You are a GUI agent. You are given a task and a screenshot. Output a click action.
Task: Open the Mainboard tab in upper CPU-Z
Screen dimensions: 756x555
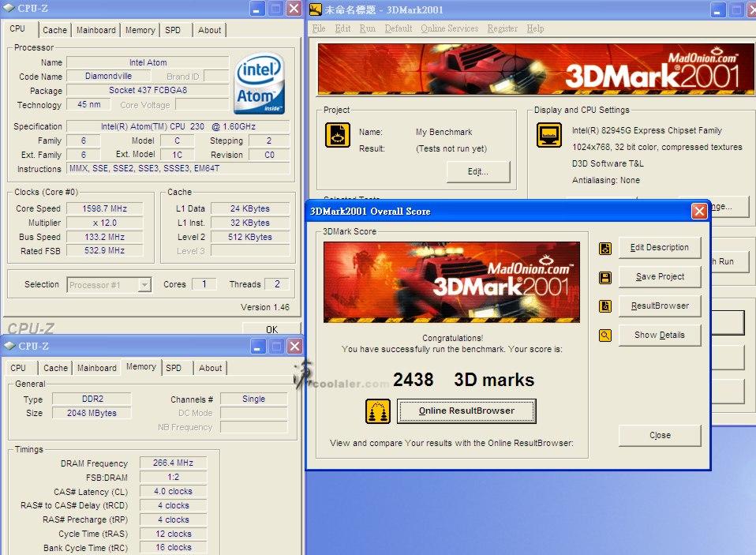[x=96, y=30]
